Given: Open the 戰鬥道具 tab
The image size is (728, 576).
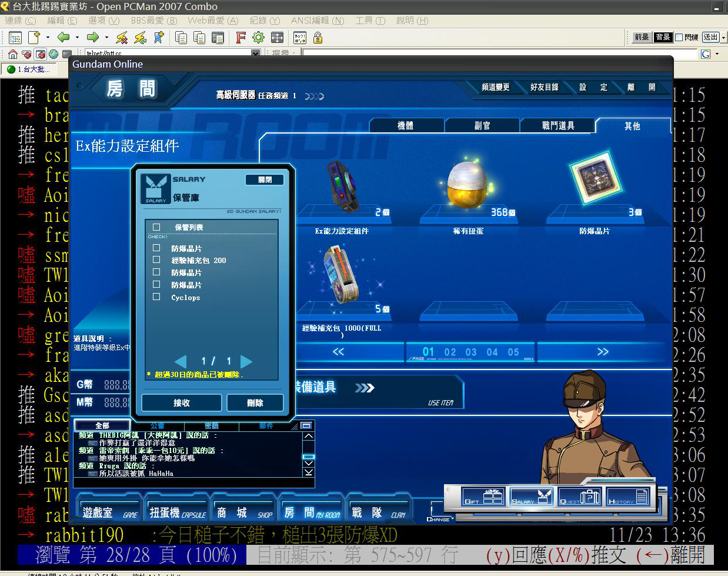Looking at the screenshot, I should pyautogui.click(x=557, y=125).
